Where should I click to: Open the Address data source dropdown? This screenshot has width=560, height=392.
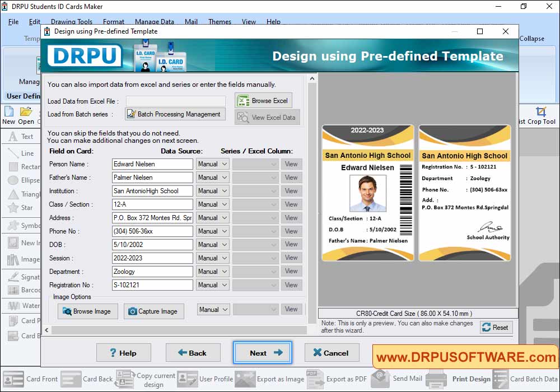212,218
